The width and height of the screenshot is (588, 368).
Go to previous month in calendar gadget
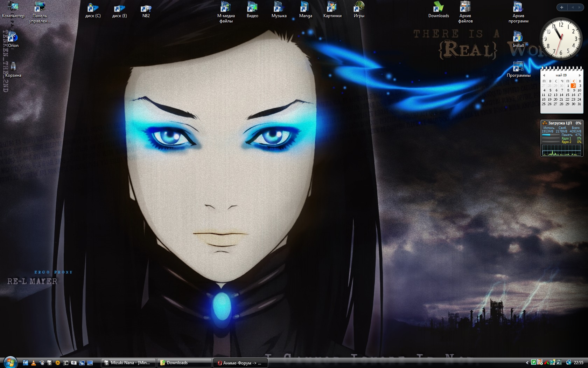pyautogui.click(x=544, y=75)
